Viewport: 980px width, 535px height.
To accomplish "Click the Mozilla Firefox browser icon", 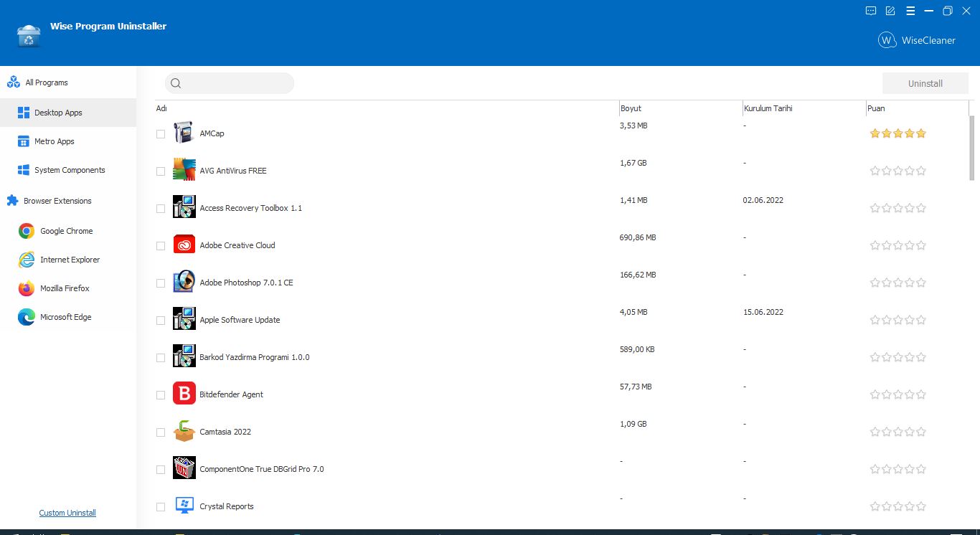I will [x=27, y=288].
